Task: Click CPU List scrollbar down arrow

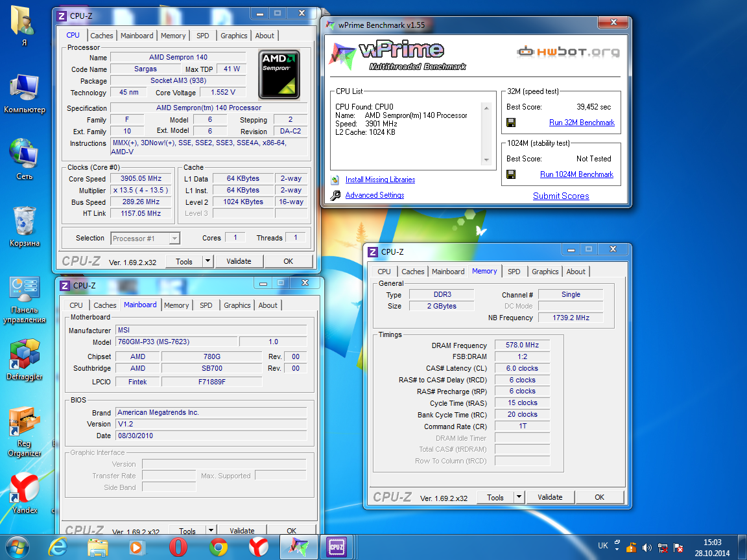Action: [486, 160]
